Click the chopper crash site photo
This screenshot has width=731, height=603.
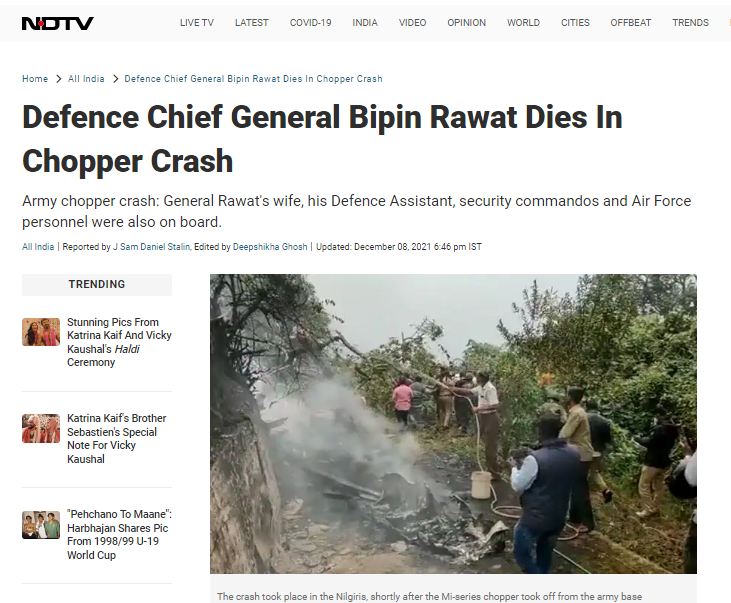pos(453,423)
